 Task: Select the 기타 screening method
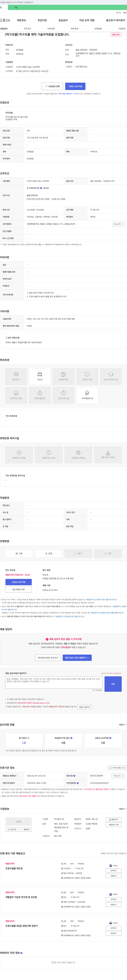pos(108,554)
